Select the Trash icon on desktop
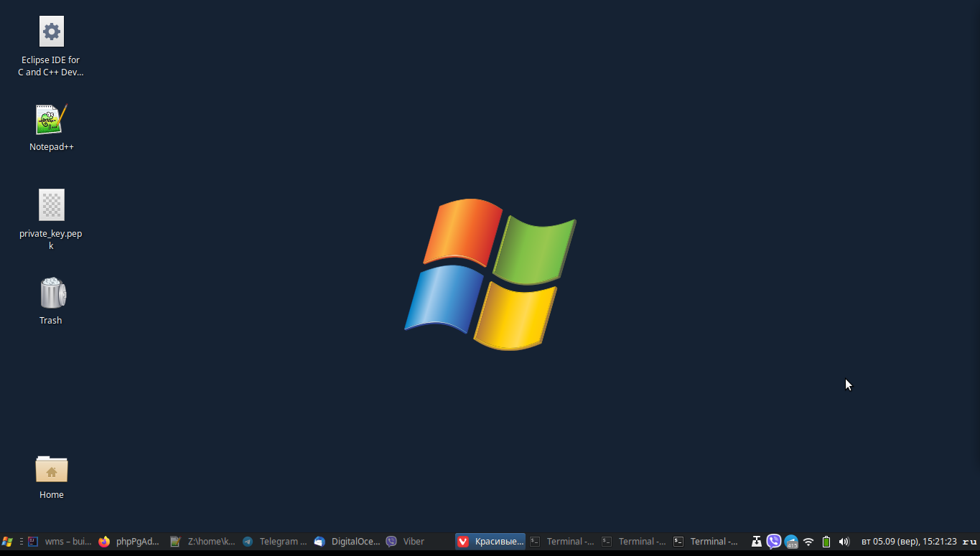The image size is (980, 556). (51, 293)
